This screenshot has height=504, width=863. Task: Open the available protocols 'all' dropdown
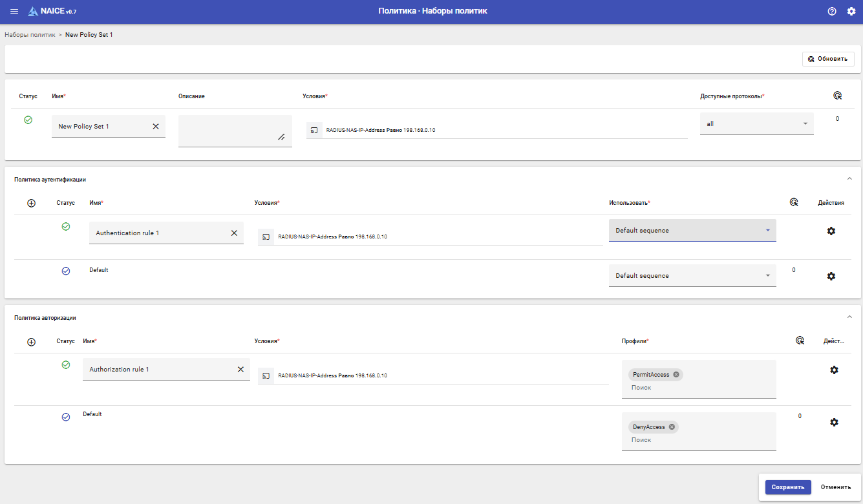(x=756, y=123)
